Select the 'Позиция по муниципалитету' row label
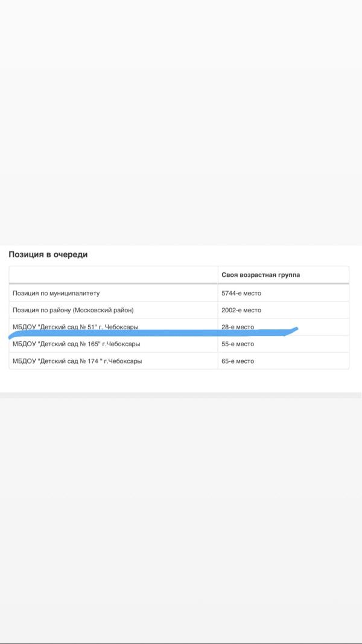Screen dimensions: 362x644 point(56,293)
